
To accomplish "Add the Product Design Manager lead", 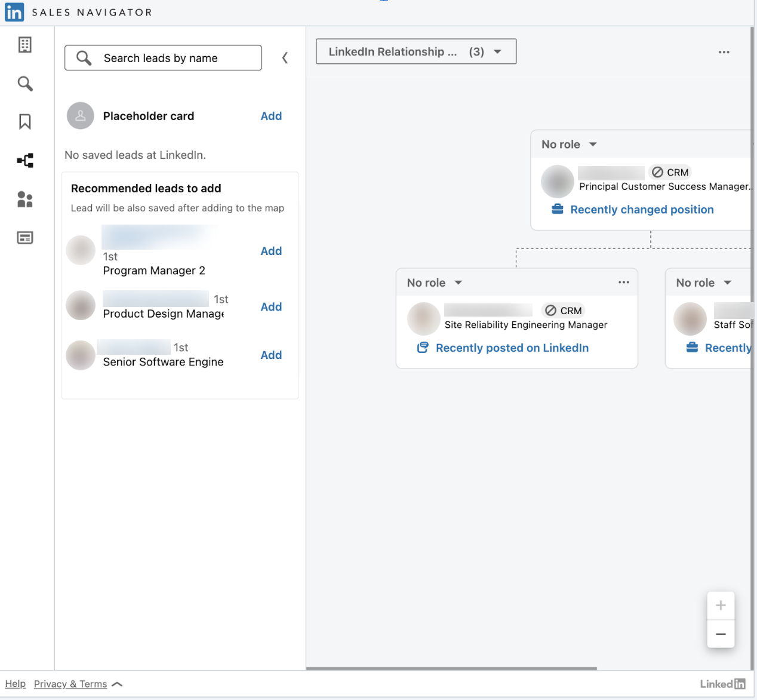I will [271, 306].
